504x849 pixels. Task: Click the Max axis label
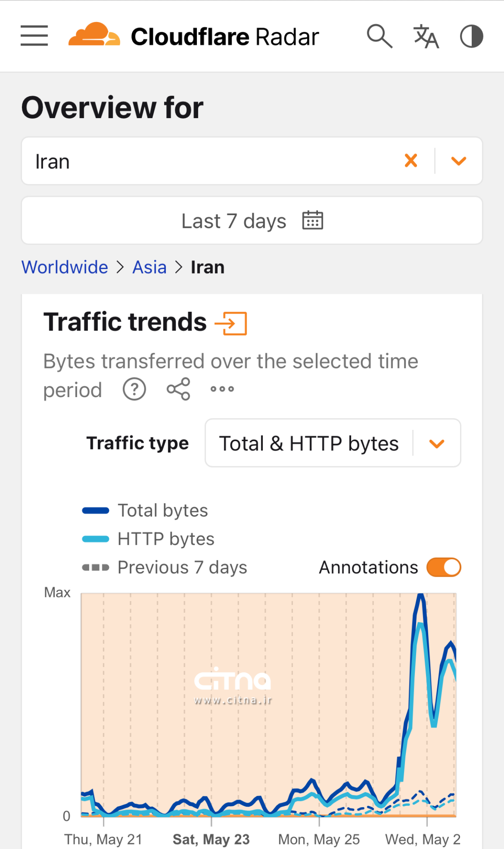coord(57,592)
